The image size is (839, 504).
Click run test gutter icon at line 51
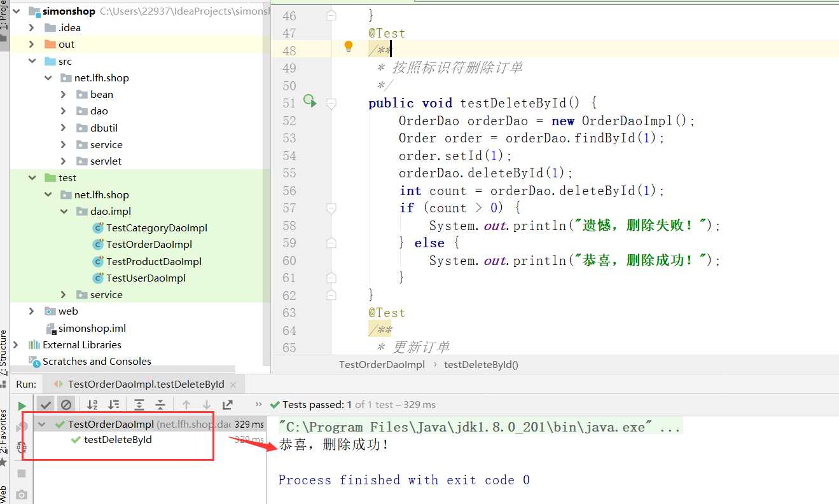310,100
